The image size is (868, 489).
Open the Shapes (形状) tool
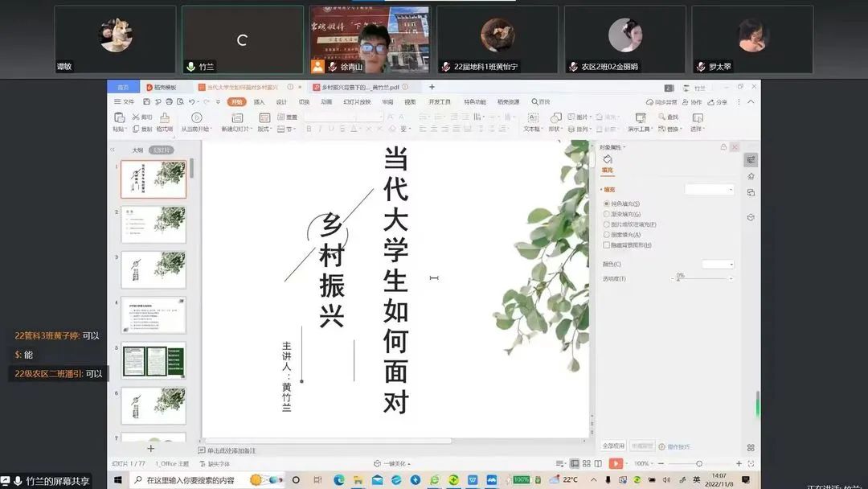pos(555,118)
